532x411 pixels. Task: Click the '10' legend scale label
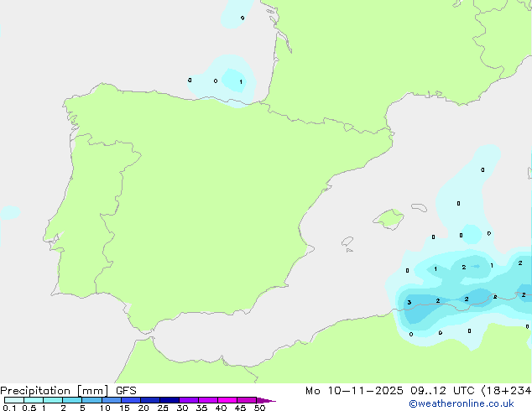(105, 408)
